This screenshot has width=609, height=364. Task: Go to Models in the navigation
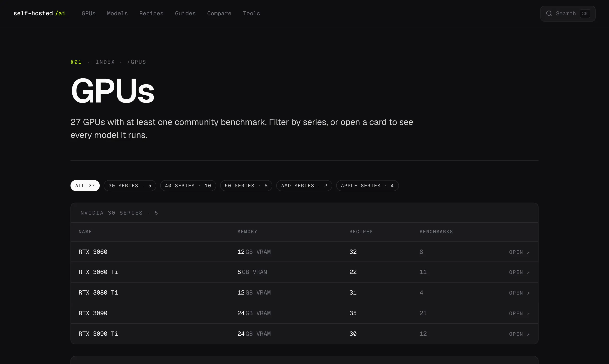pyautogui.click(x=117, y=13)
